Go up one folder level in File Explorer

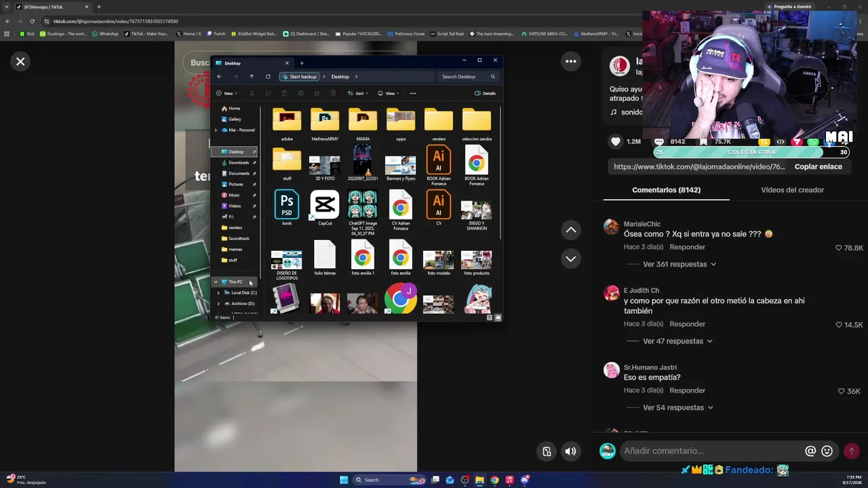pyautogui.click(x=252, y=77)
